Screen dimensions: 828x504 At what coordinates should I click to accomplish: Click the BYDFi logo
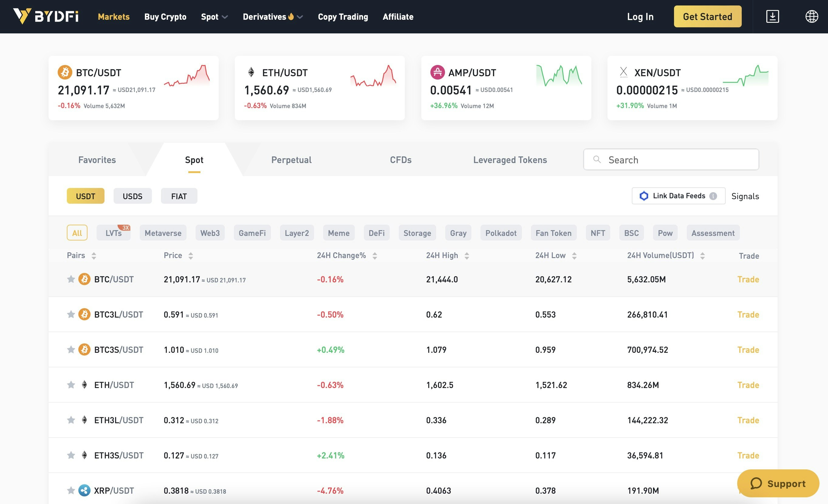(46, 16)
